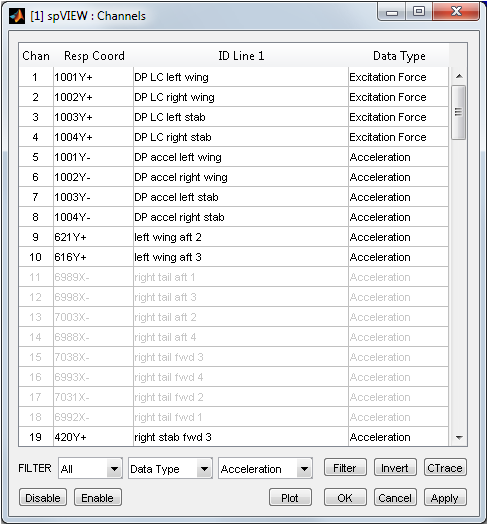Click the MATLAB icon in title bar
The width and height of the screenshot is (488, 525).
[17, 16]
